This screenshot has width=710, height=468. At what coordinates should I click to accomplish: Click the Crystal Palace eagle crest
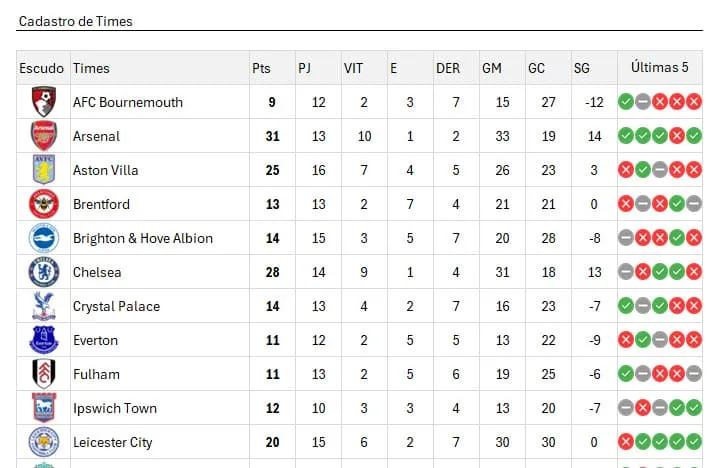[x=43, y=306]
